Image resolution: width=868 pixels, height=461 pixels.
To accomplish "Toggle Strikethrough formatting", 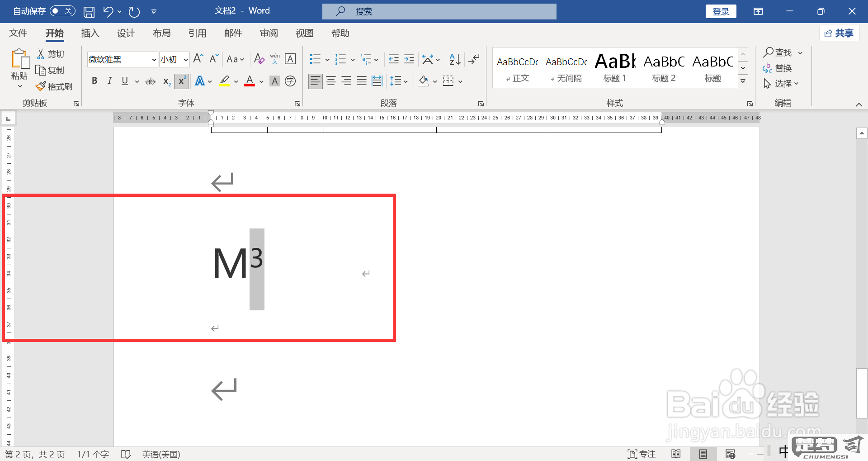I will point(151,81).
